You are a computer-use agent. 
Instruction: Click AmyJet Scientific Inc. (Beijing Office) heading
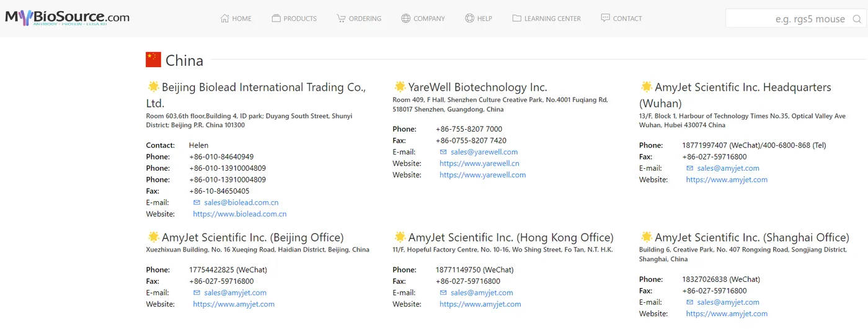(x=252, y=238)
